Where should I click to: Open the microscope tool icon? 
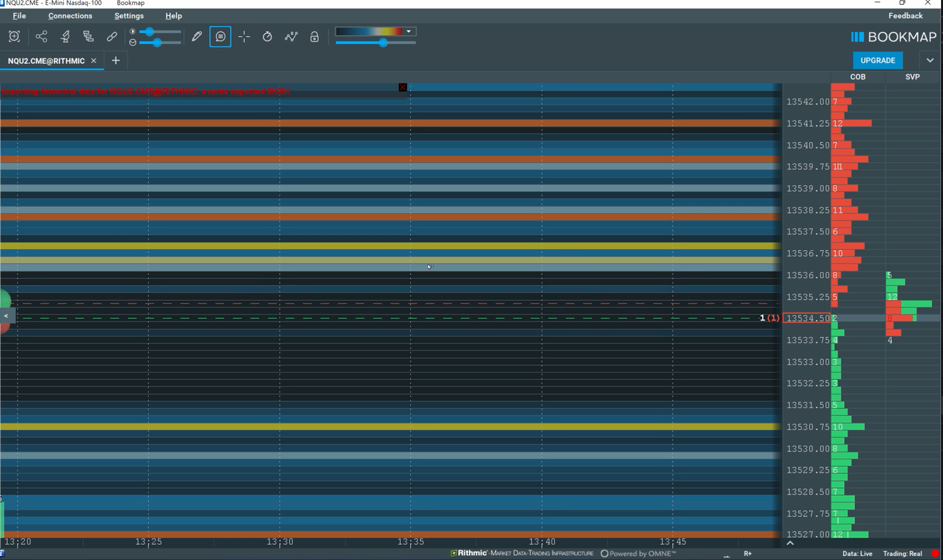coord(65,36)
